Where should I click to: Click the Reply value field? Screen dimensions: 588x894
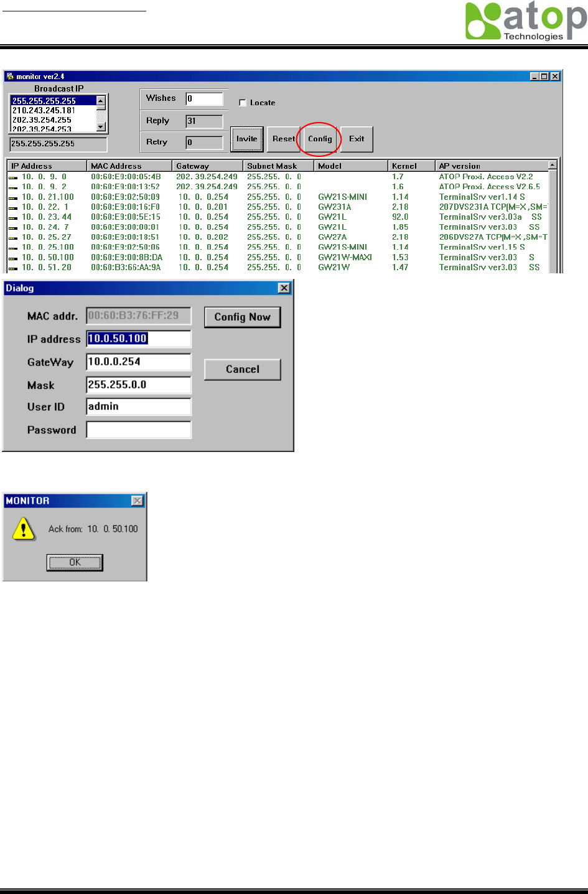pos(204,121)
